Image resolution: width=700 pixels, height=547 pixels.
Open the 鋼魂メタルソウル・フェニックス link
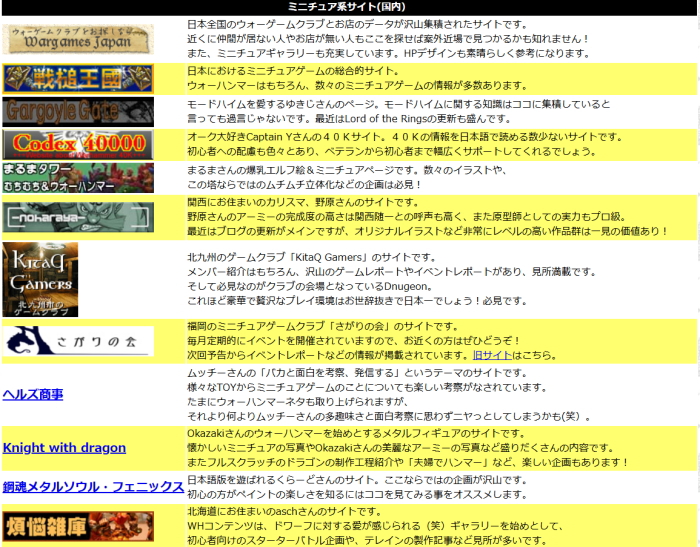click(x=93, y=487)
